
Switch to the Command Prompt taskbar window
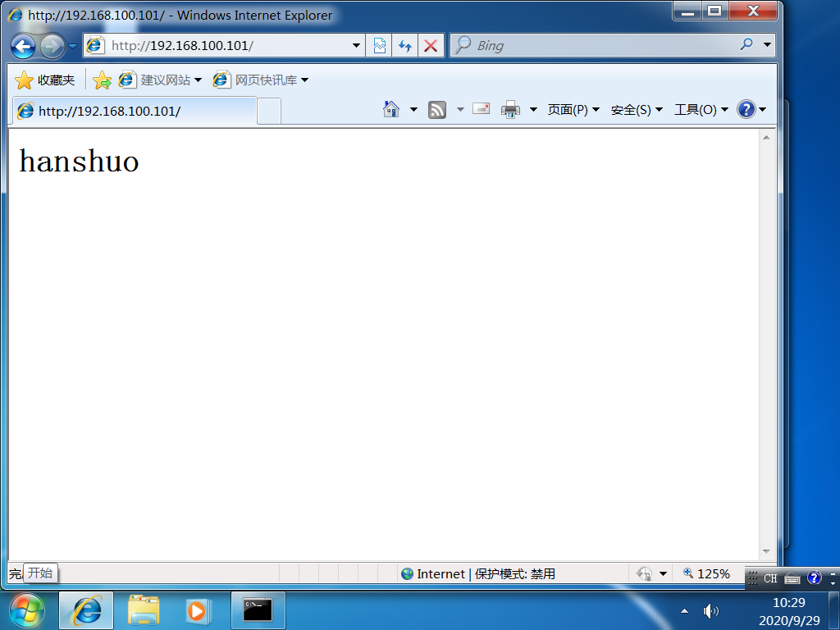258,610
